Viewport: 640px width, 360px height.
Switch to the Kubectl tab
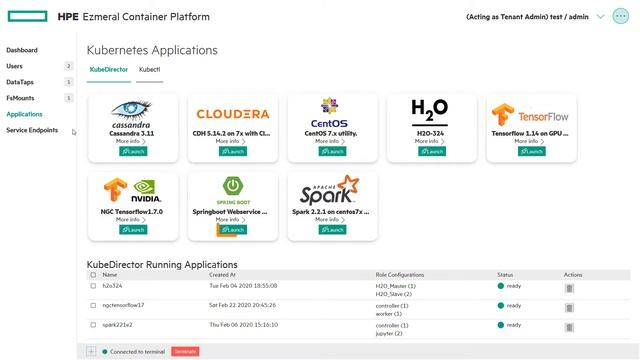tap(149, 69)
